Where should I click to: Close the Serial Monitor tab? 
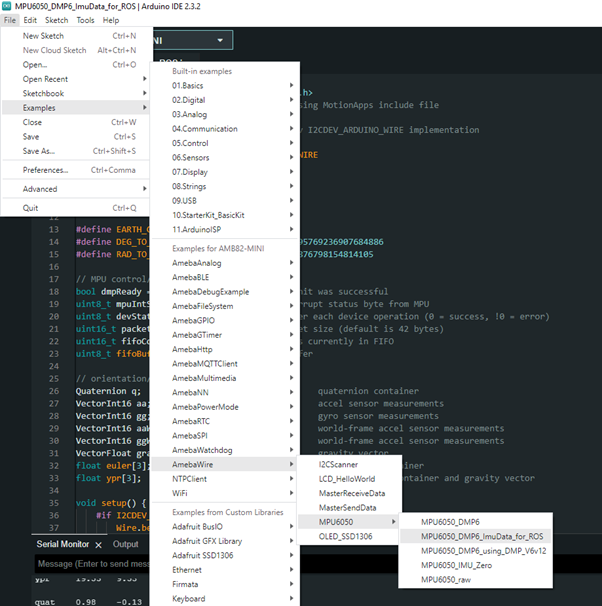98,544
